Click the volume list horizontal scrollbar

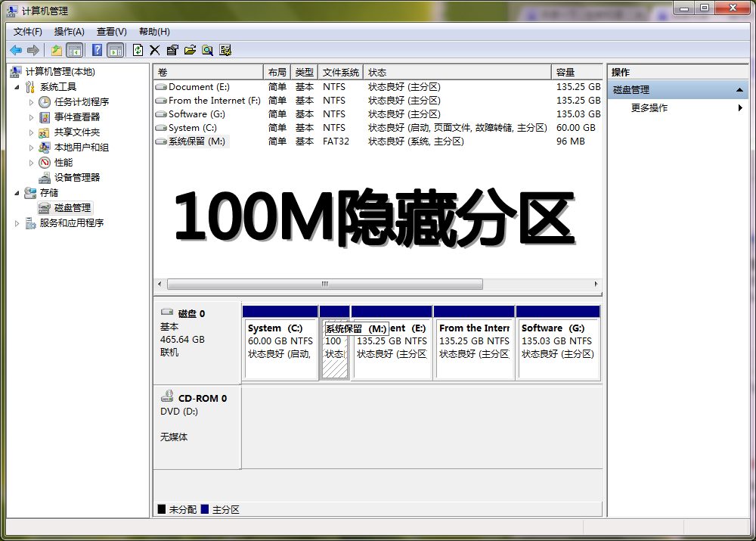pyautogui.click(x=324, y=284)
